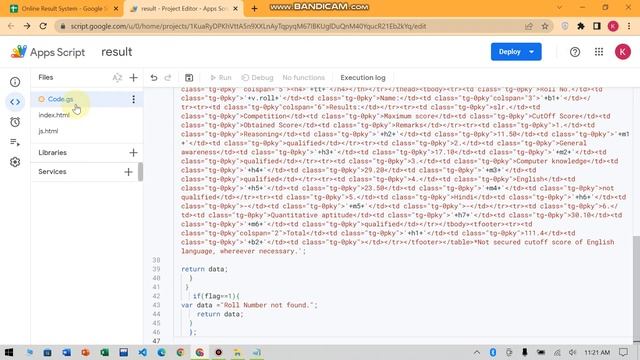Open Project Settings gear icon
The image size is (640, 360).
pyautogui.click(x=15, y=162)
